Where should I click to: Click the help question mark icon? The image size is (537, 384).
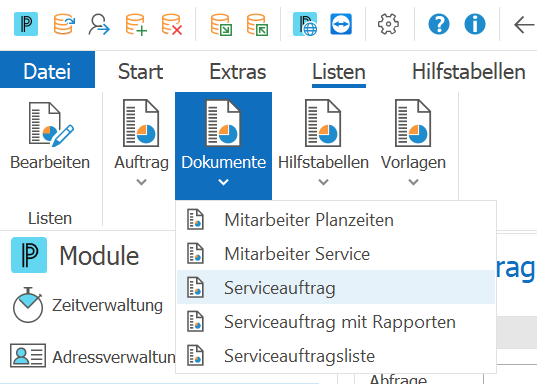(439, 24)
